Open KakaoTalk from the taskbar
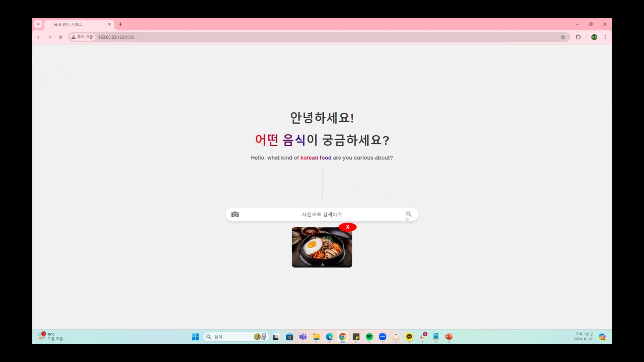644x362 pixels. point(409,337)
